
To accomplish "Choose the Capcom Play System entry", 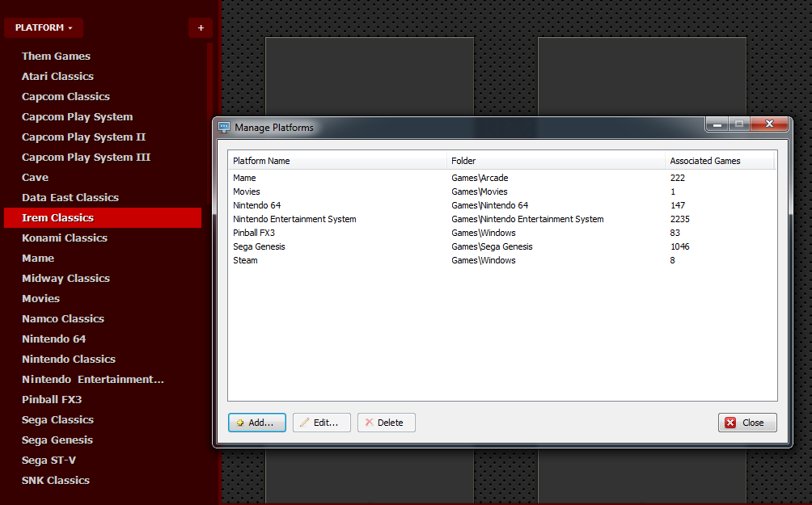I will tap(77, 117).
